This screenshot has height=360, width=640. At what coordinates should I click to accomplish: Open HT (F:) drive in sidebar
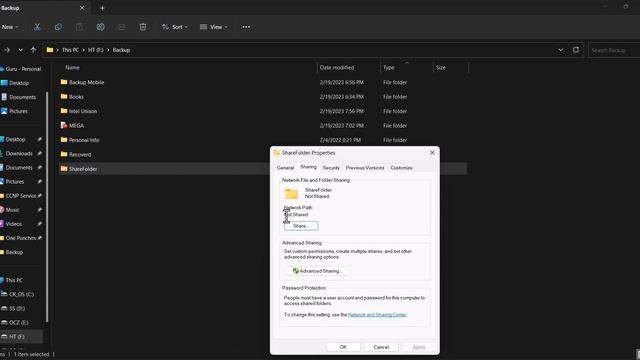(17, 337)
